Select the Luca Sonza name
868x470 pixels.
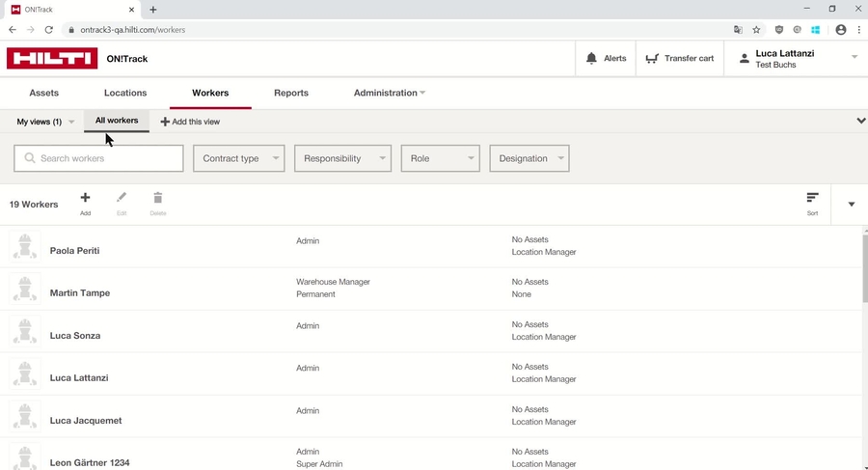click(x=75, y=335)
